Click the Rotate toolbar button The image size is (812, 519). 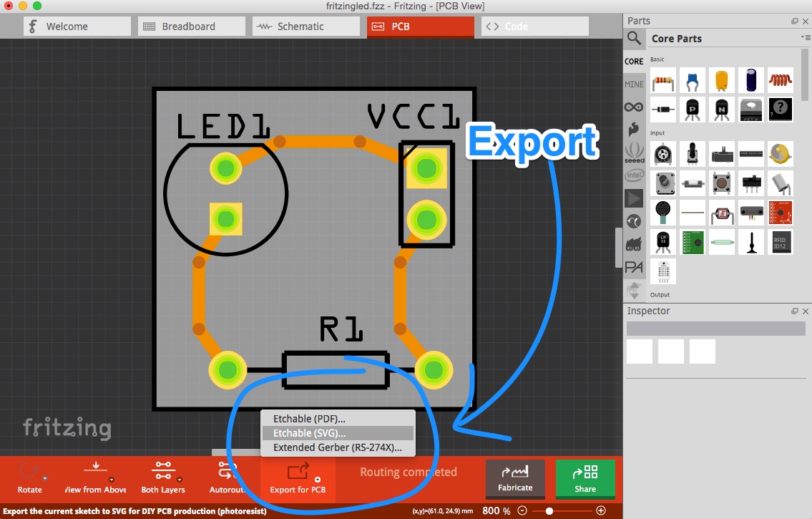pyautogui.click(x=29, y=479)
